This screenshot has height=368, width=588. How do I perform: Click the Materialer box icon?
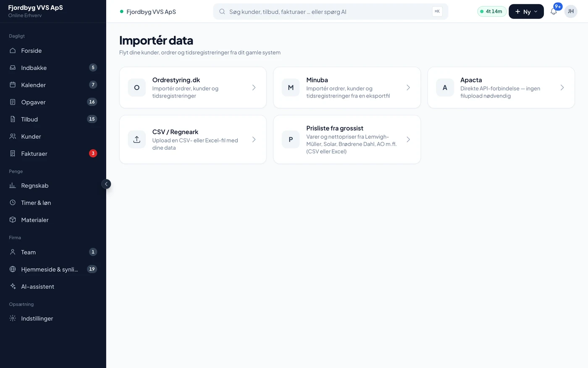coord(13,220)
